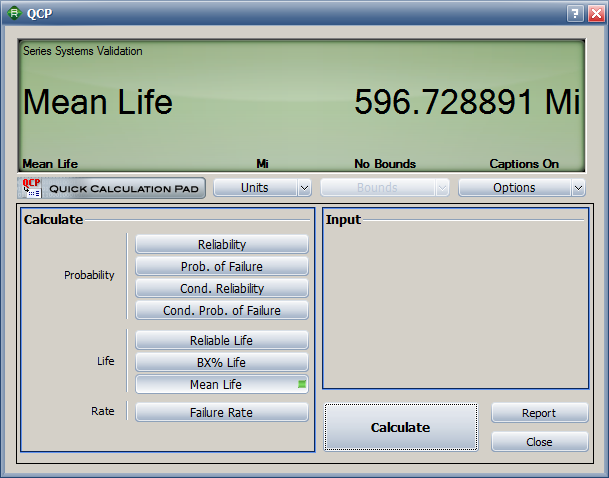The height and width of the screenshot is (478, 609).
Task: Expand the Bounds dropdown arrow
Action: pos(442,188)
